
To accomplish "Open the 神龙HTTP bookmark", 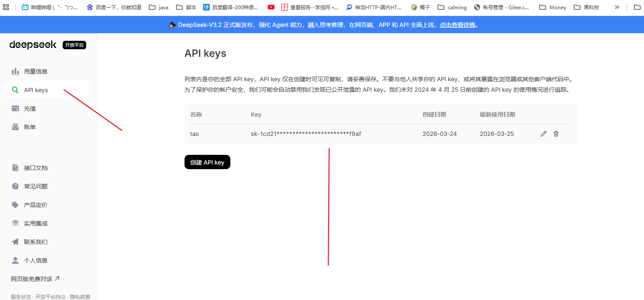I will click(374, 7).
